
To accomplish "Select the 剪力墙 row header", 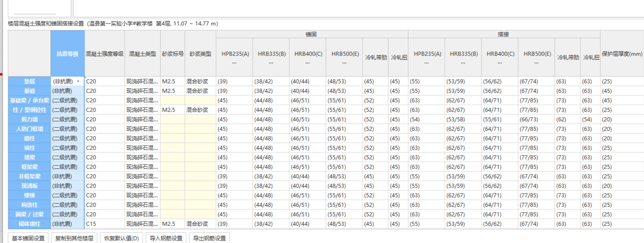I will tap(29, 119).
